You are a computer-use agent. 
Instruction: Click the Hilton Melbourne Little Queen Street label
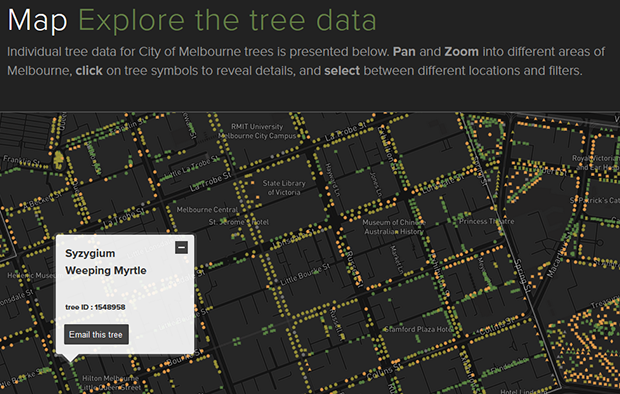(110, 383)
